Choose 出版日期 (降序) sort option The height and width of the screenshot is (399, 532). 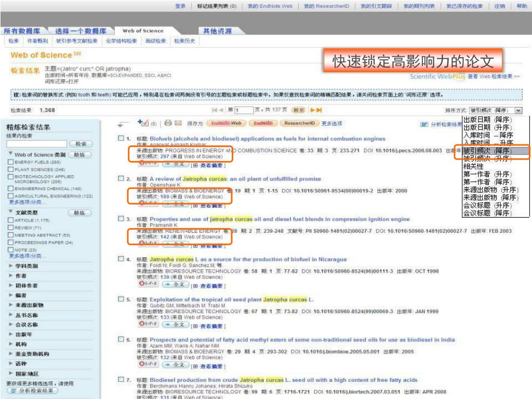pos(487,119)
